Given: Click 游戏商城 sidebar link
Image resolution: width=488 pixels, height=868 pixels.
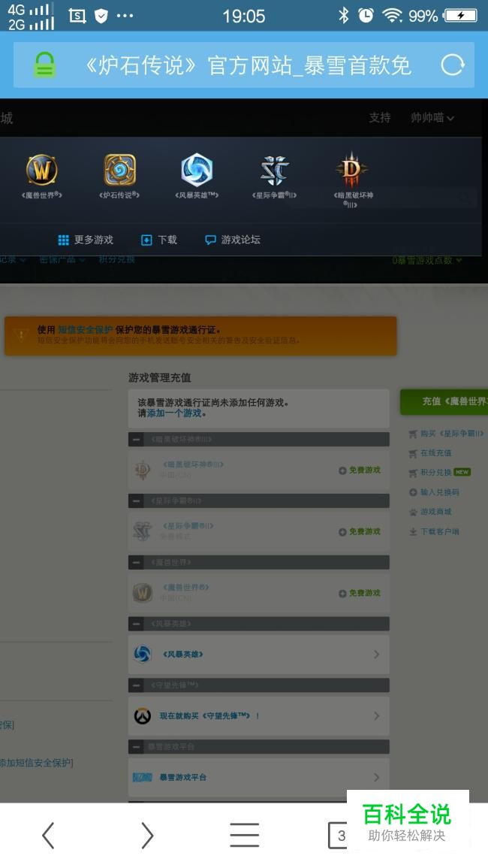Looking at the screenshot, I should [x=430, y=512].
